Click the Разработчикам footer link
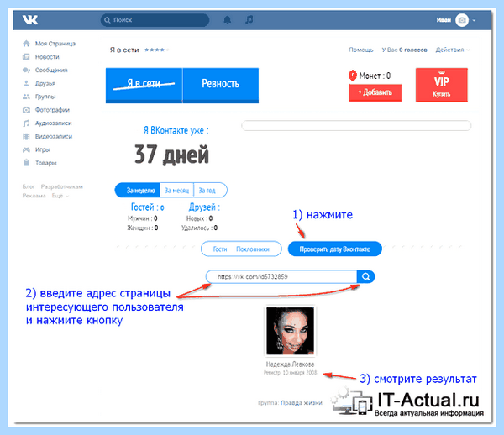This screenshot has width=504, height=435. [x=61, y=186]
